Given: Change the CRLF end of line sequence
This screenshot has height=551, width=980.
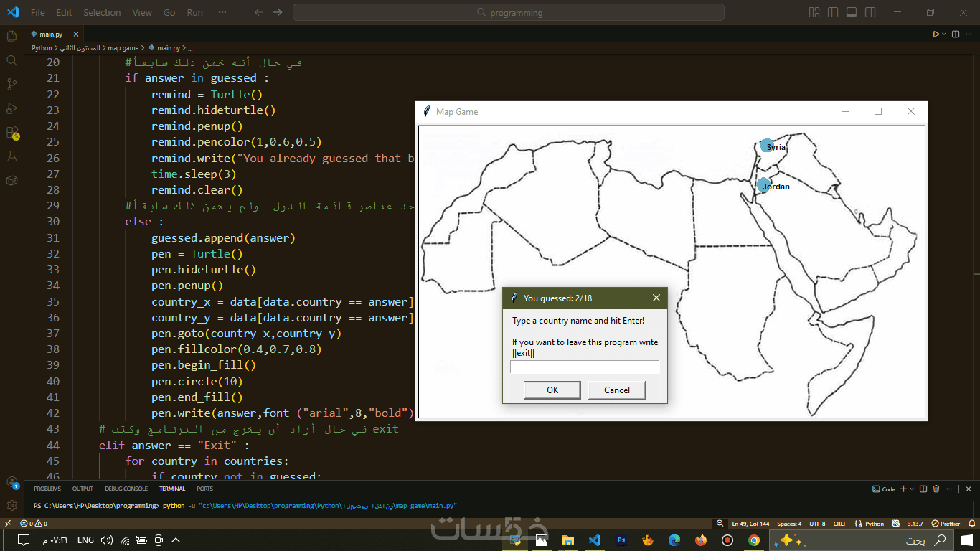Looking at the screenshot, I should 840,524.
